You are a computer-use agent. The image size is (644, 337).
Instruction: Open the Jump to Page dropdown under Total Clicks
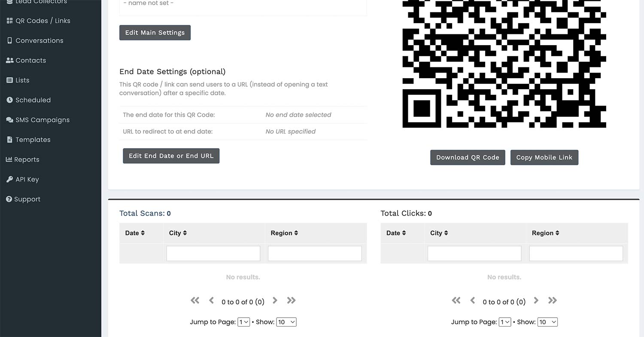point(505,322)
